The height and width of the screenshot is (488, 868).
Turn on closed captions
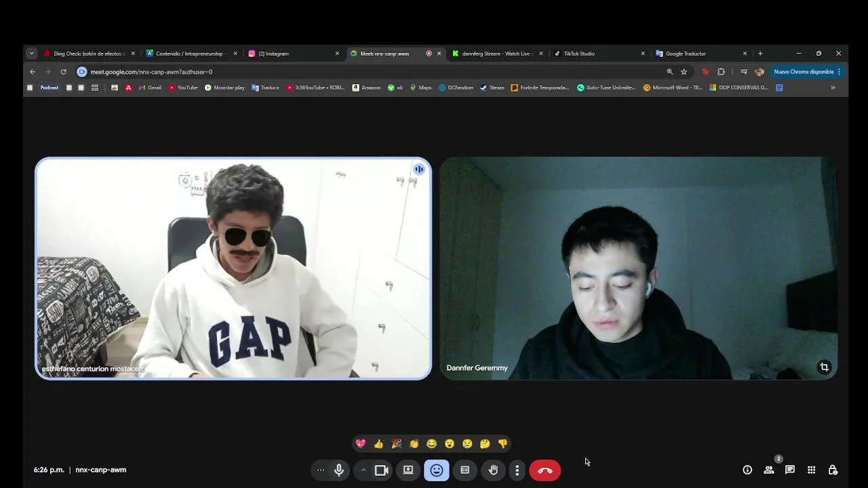tap(465, 470)
